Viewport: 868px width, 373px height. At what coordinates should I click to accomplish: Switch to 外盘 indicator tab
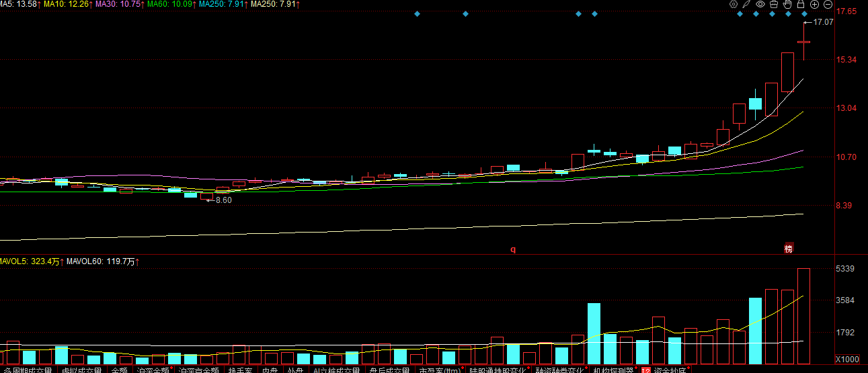pos(294,370)
